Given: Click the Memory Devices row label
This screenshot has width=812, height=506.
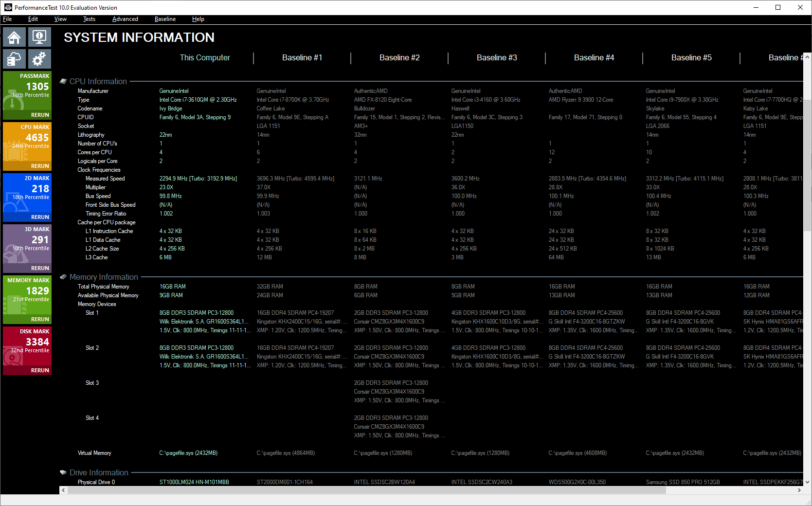Looking at the screenshot, I should point(97,304).
